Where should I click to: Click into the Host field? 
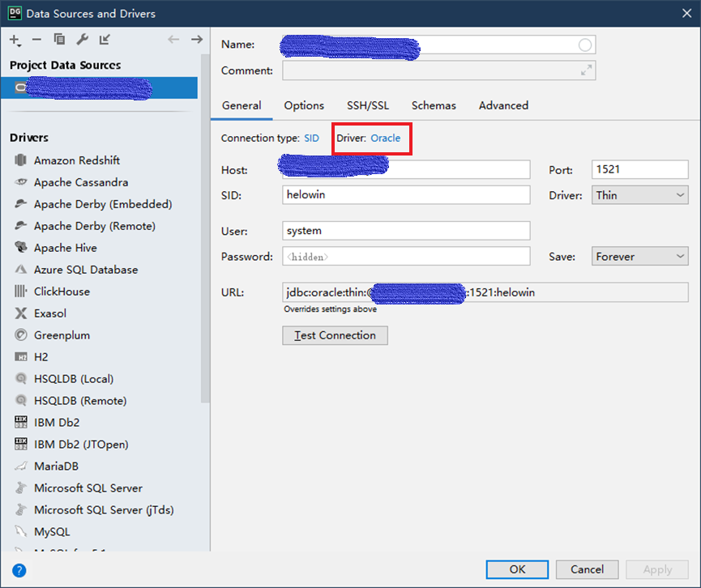[x=406, y=170]
